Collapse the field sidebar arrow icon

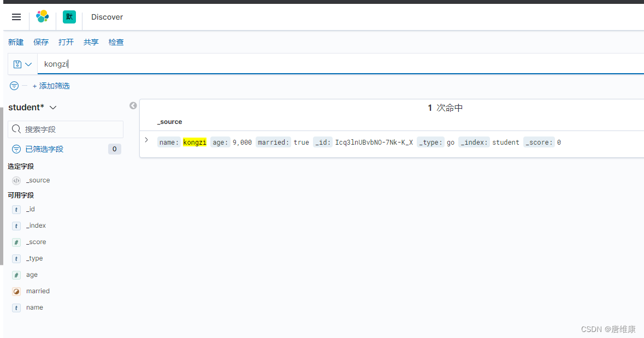point(133,105)
